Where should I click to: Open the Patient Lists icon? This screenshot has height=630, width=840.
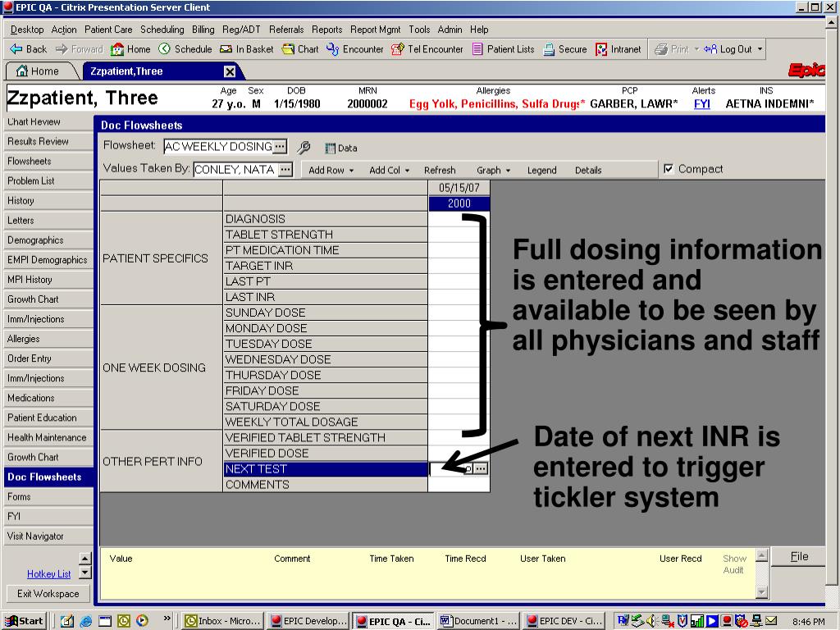pos(477,49)
